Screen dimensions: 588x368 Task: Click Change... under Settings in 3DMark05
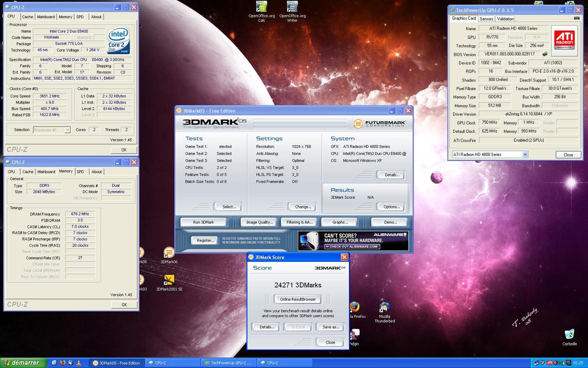tap(303, 207)
